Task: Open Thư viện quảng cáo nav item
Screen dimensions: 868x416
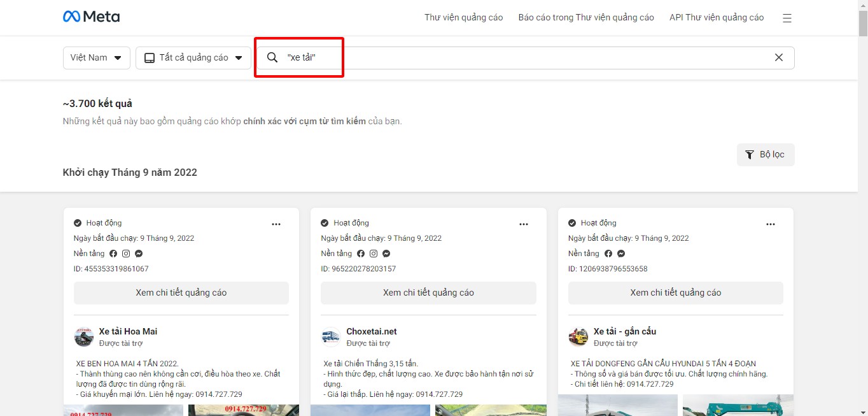Action: tap(464, 18)
